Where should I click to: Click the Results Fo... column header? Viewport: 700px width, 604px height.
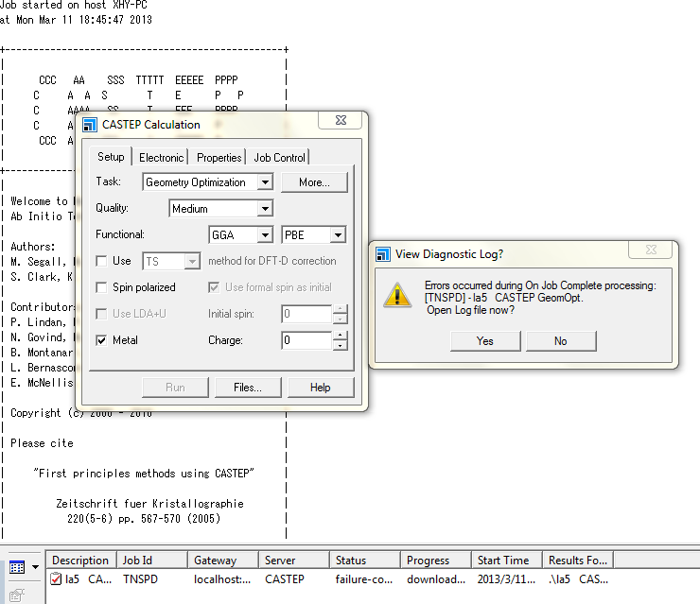tap(578, 560)
